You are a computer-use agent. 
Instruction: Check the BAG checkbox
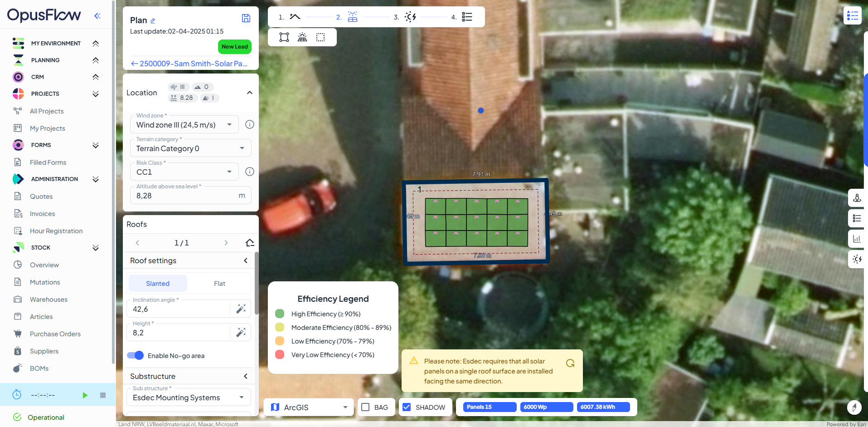point(365,407)
